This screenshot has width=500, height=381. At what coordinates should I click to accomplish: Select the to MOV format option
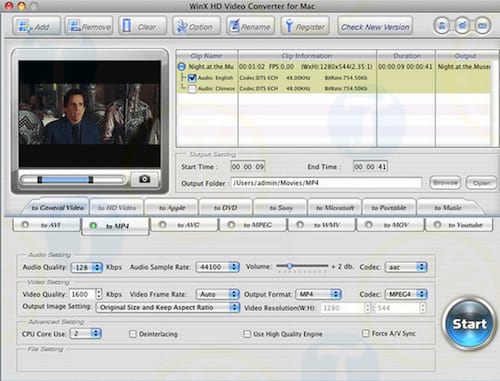[391, 225]
